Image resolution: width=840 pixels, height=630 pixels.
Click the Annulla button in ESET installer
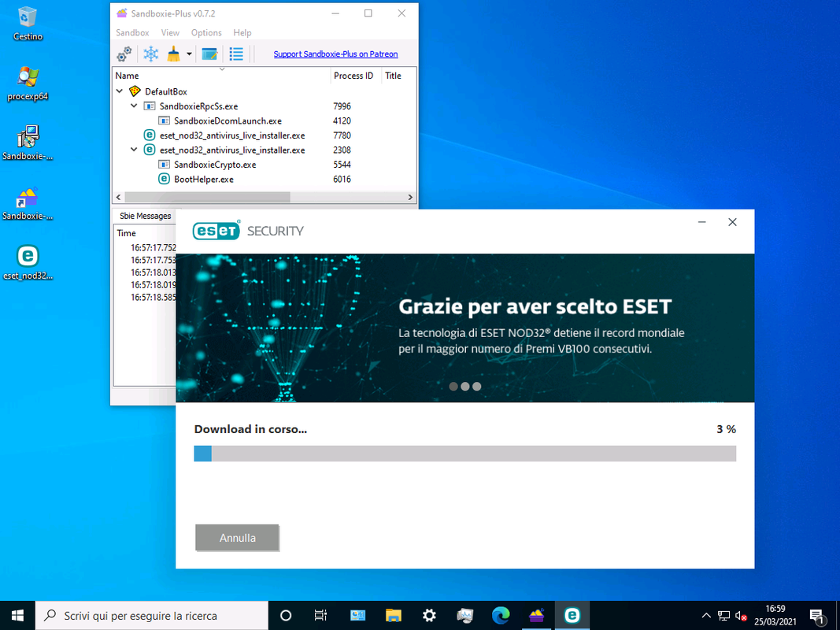click(x=237, y=537)
